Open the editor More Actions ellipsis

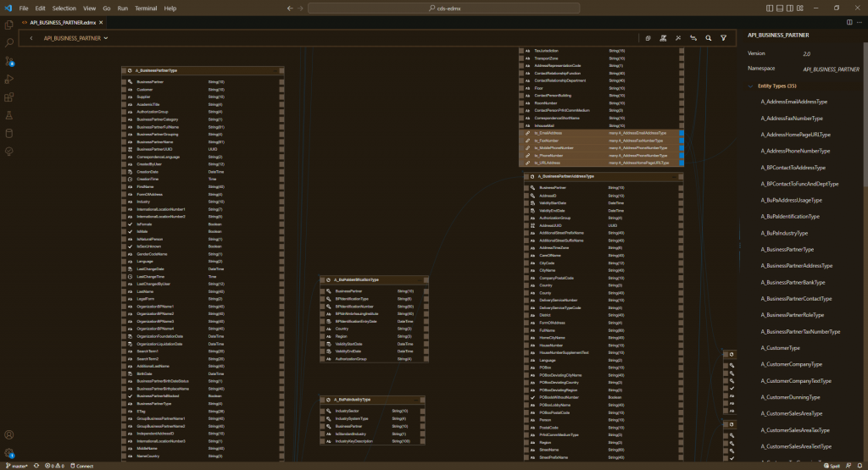point(860,23)
